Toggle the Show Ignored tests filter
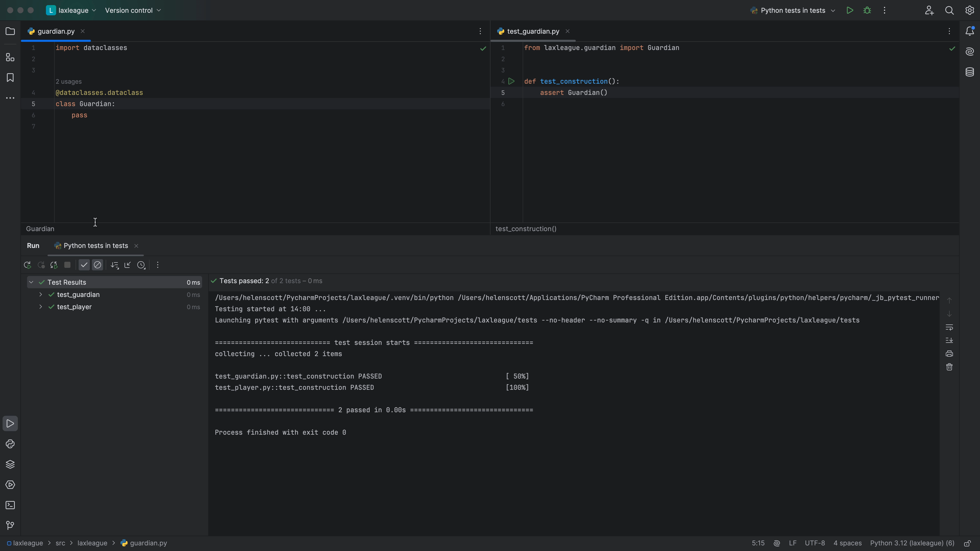The width and height of the screenshot is (980, 551). coord(98,265)
